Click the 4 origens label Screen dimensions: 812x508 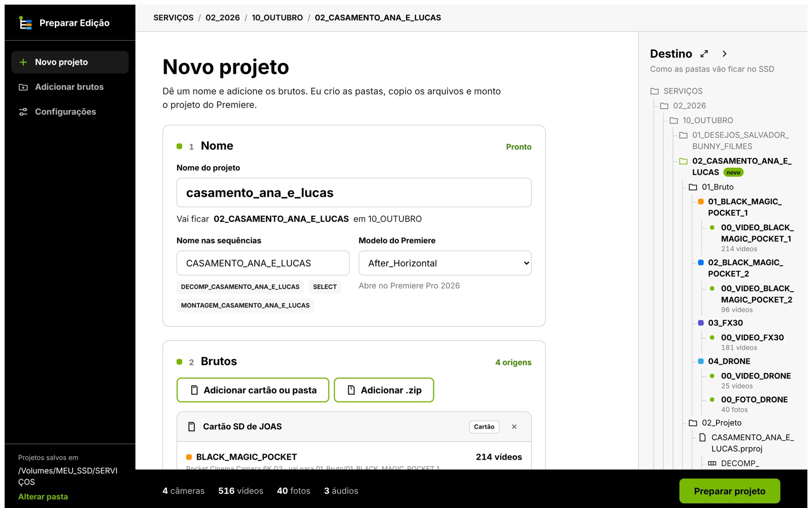513,362
